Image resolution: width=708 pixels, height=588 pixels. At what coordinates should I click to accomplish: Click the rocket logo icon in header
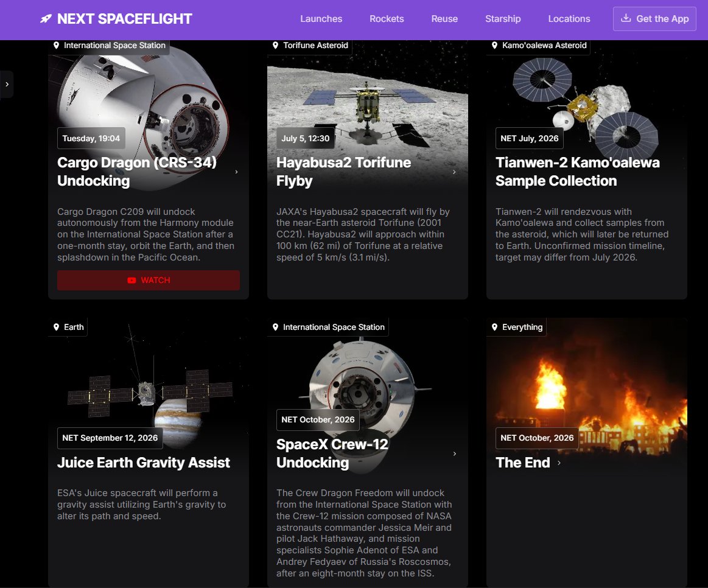(x=46, y=19)
